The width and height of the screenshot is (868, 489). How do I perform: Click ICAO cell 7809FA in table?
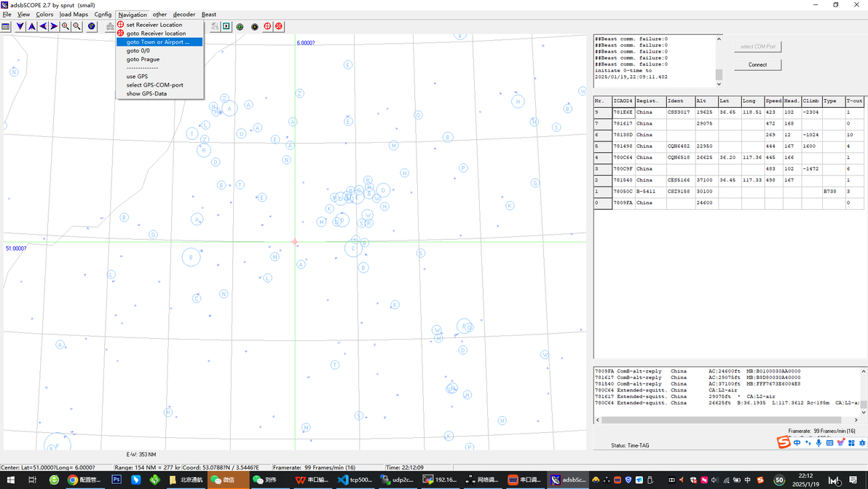(x=623, y=203)
